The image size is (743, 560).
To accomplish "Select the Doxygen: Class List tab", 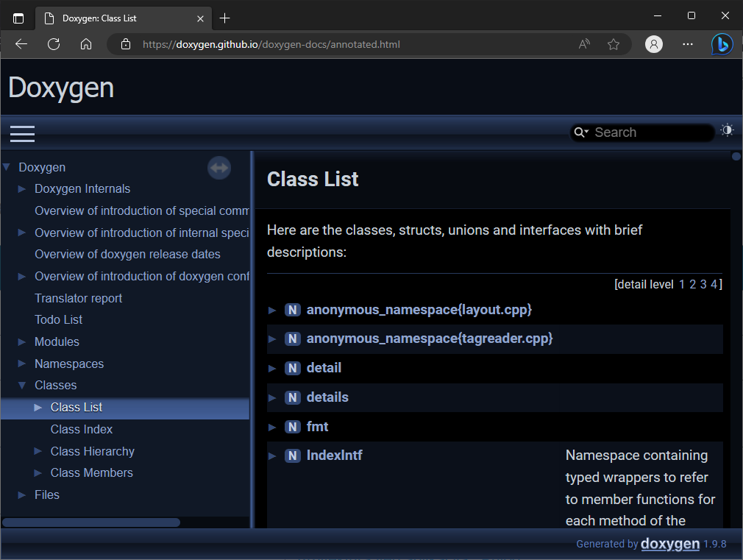I will click(123, 18).
